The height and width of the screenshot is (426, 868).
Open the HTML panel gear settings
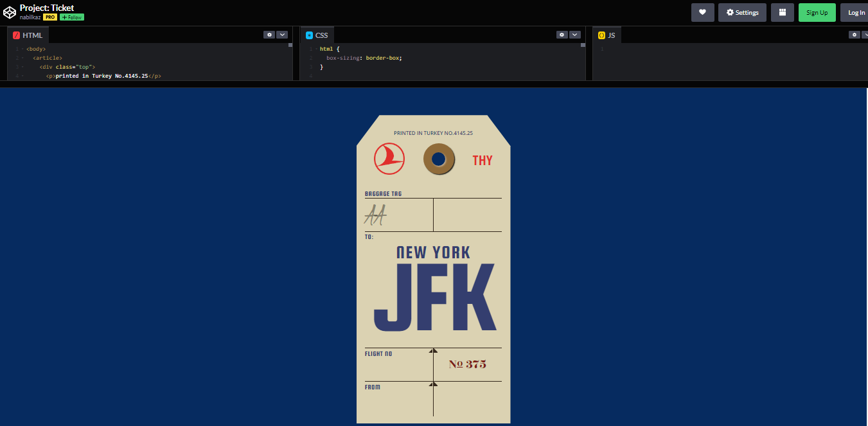click(x=269, y=35)
